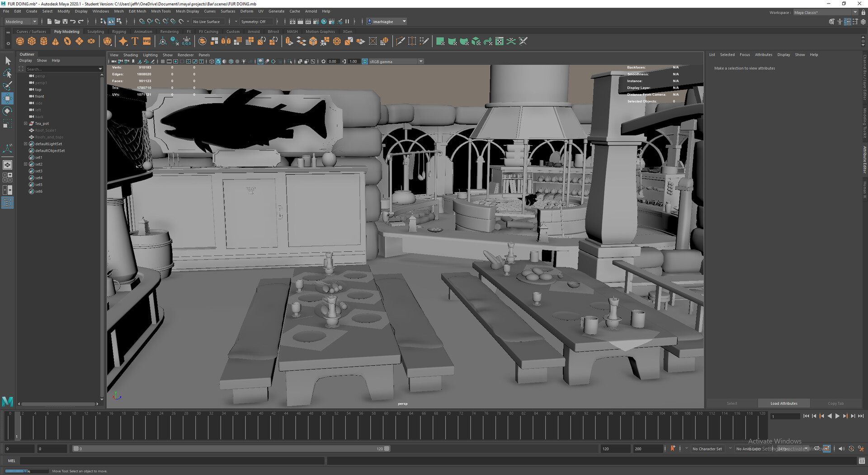This screenshot has height=475, width=868.
Task: Click the Outliner horizontal scrollbar
Action: tap(58, 404)
